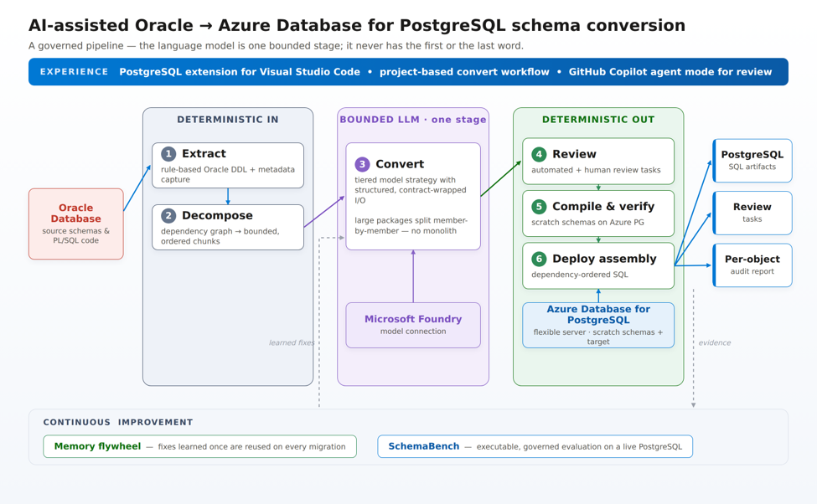Click 'tiered model strategy' description text
This screenshot has width=817, height=504.
point(411,190)
